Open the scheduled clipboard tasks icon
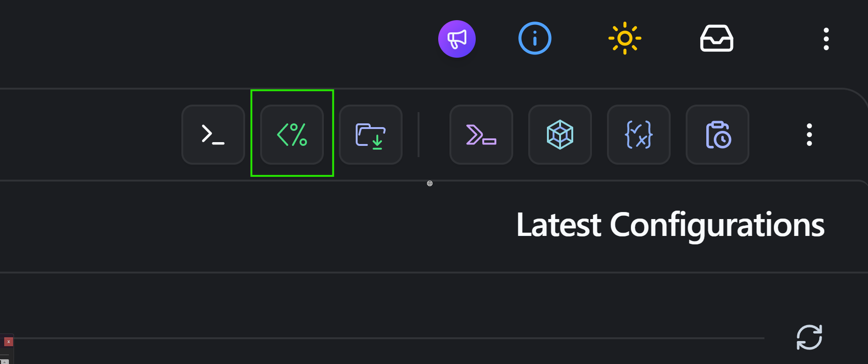The width and height of the screenshot is (868, 364). point(717,135)
